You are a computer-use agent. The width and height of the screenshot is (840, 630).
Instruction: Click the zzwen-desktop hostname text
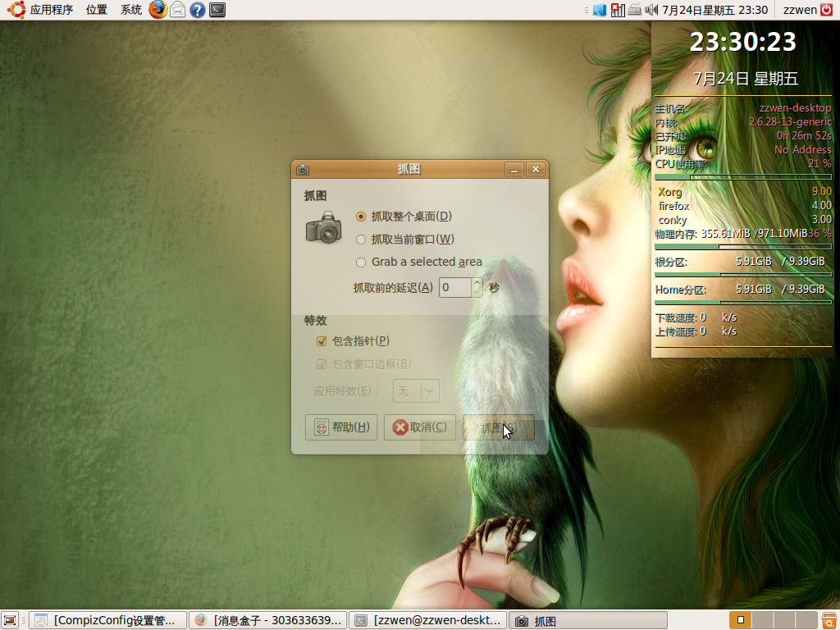796,108
